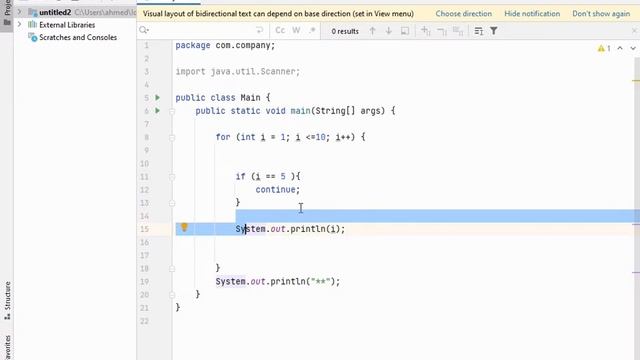Select External Libraries tree item
The width and height of the screenshot is (640, 360).
pyautogui.click(x=67, y=25)
